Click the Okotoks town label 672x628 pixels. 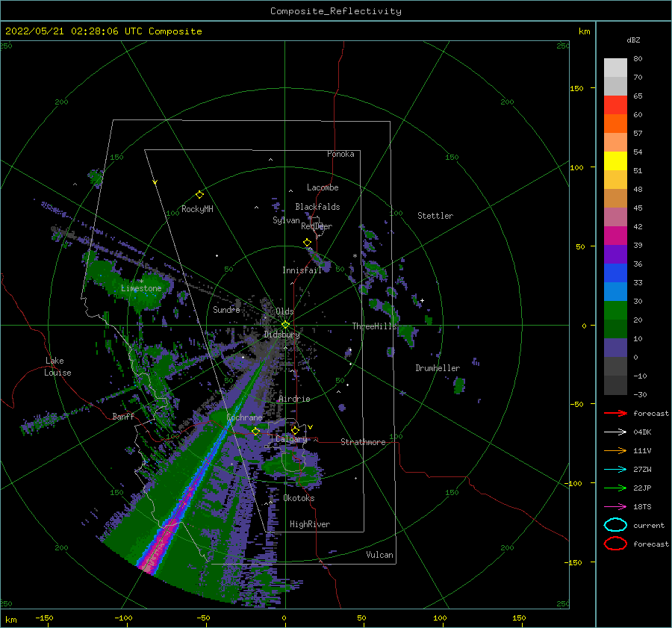(299, 498)
